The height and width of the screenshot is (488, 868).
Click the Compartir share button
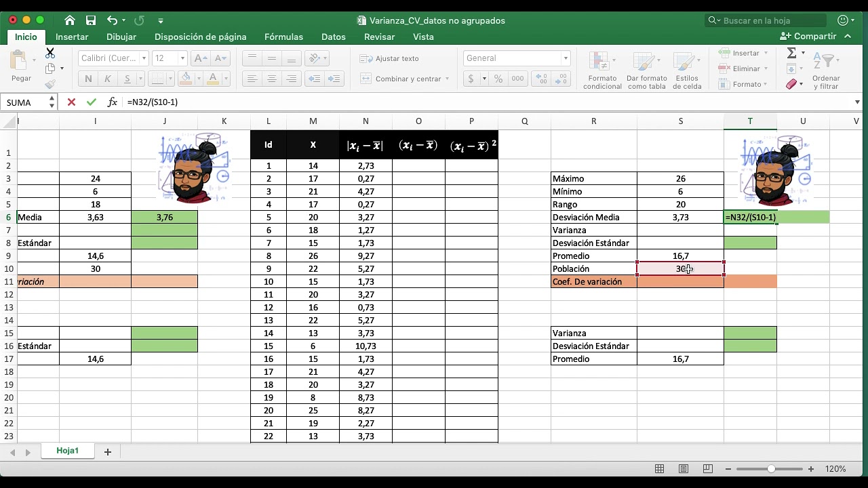point(808,37)
